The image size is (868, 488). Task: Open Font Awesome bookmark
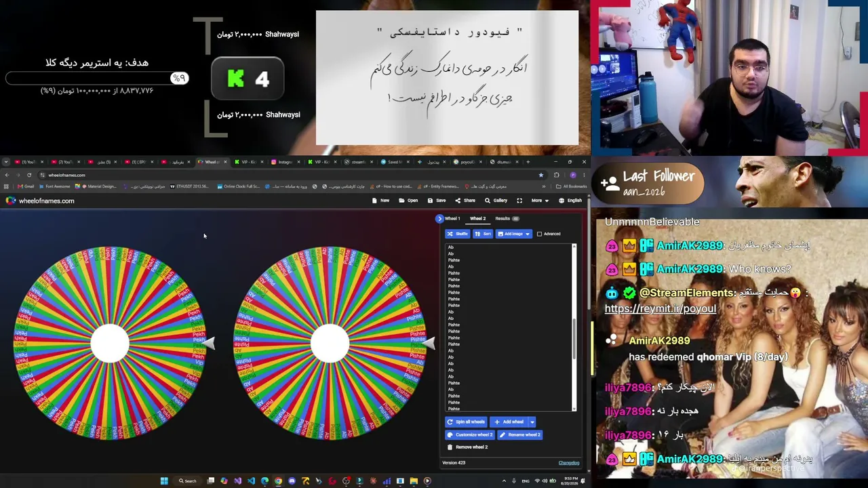(x=55, y=186)
